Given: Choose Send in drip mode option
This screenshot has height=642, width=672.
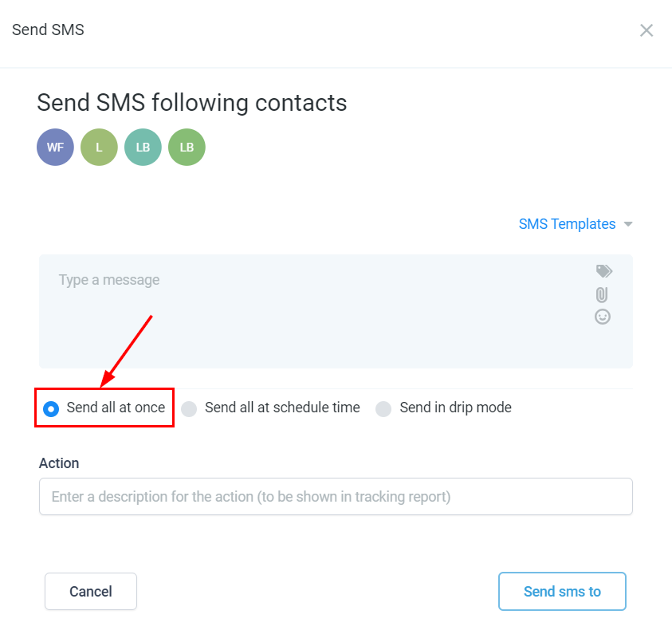Looking at the screenshot, I should click(383, 408).
